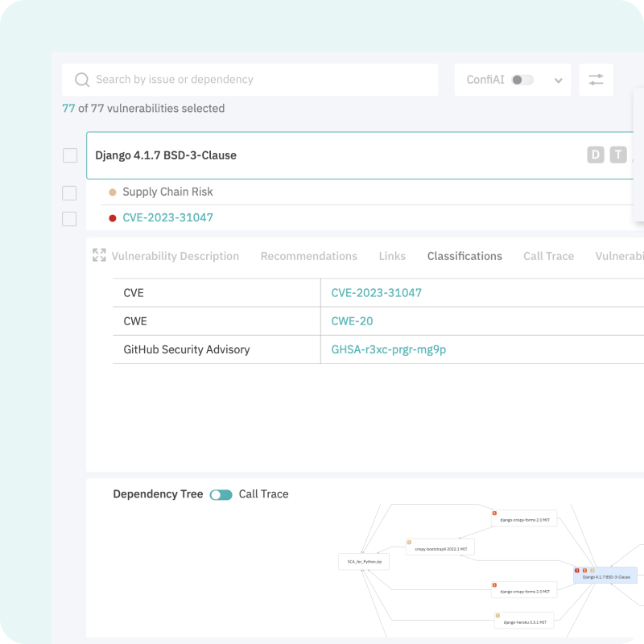Check the Django 4.1.7 BSD-3-Clause checkbox

point(70,155)
